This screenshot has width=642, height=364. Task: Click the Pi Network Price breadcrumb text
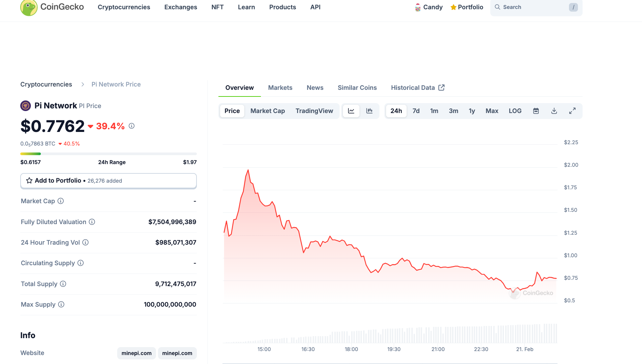116,85
